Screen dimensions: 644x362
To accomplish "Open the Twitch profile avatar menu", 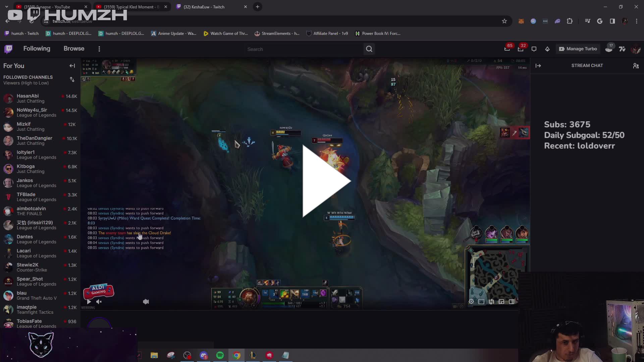I will tap(636, 49).
